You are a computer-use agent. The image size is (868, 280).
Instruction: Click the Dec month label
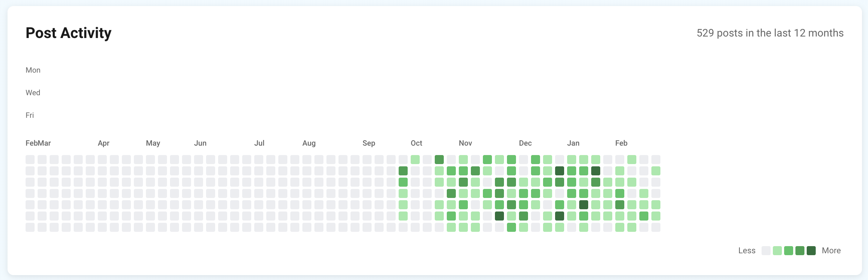(x=525, y=143)
